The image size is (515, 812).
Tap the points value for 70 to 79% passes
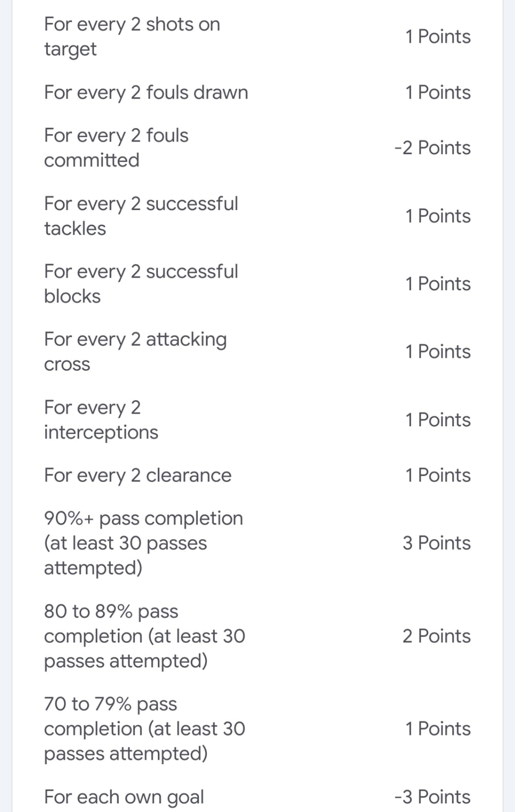[x=437, y=729]
